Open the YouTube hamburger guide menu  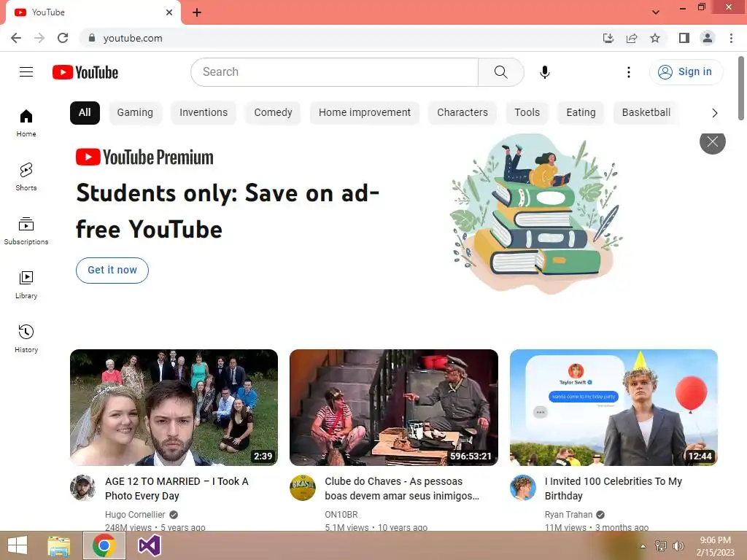point(26,72)
